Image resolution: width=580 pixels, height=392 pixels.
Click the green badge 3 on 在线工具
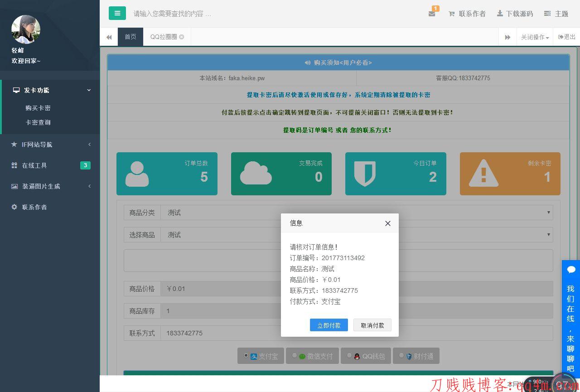click(x=85, y=165)
